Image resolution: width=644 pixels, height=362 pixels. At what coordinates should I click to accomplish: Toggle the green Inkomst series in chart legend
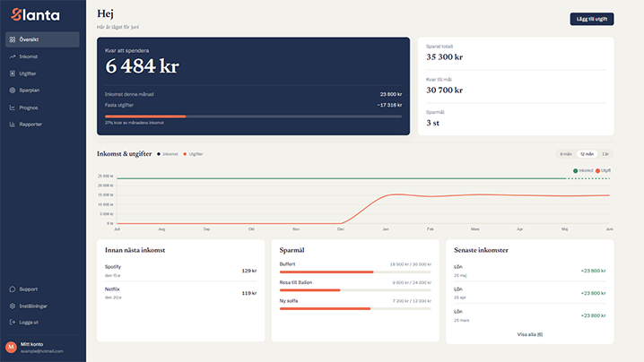pyautogui.click(x=583, y=171)
